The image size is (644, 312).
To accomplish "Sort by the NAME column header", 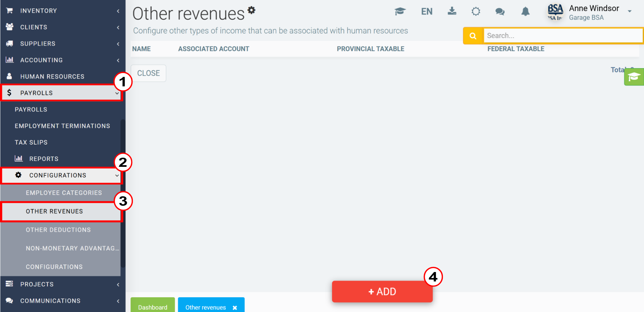I will (x=141, y=49).
